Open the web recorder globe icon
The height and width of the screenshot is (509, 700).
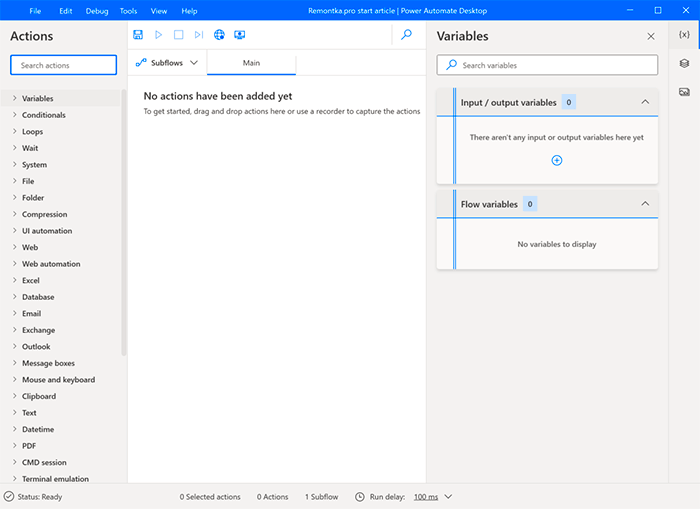pos(219,34)
